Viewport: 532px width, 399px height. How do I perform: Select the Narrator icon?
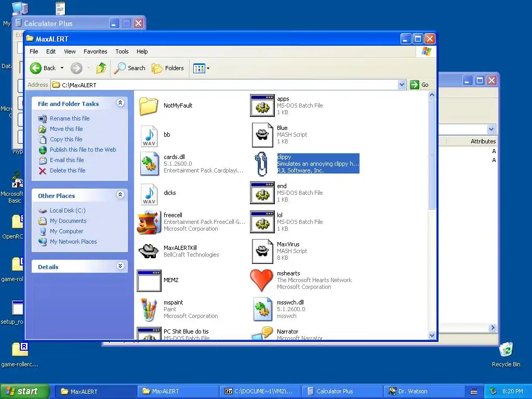262,333
